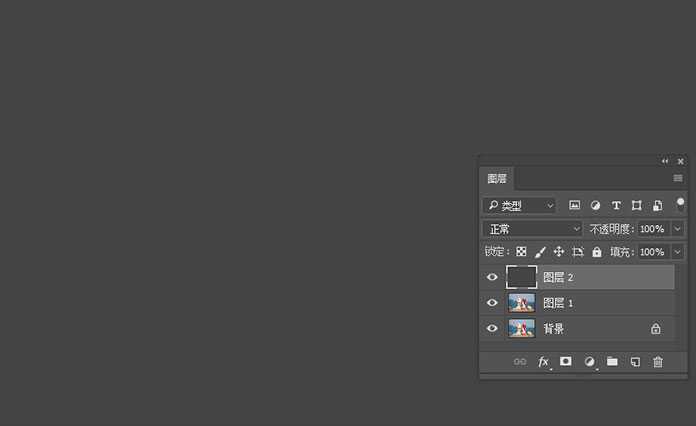Add a layer mask

(x=566, y=361)
